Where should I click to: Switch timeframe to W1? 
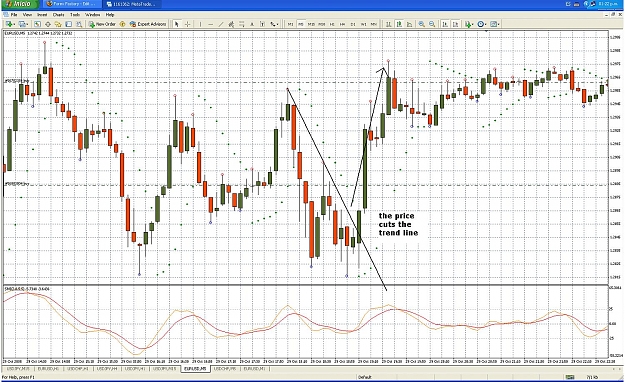coord(363,24)
